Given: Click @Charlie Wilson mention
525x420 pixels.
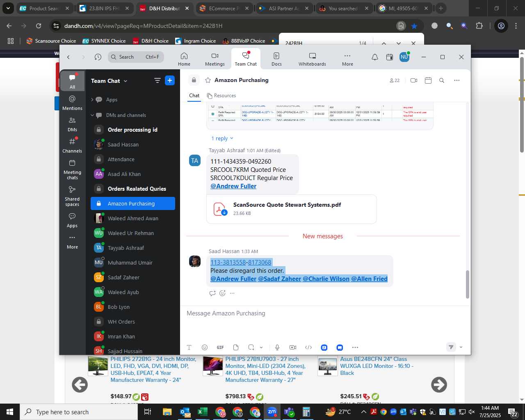Looking at the screenshot, I should click(x=326, y=279).
